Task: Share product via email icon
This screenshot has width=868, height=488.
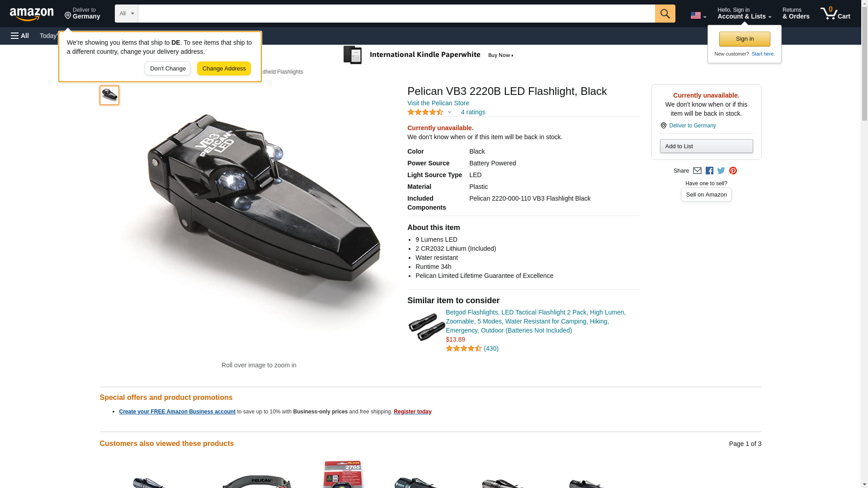Action: (x=697, y=171)
